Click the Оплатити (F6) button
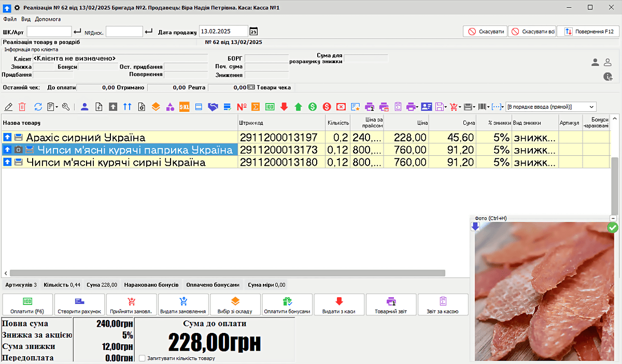 pos(27,304)
